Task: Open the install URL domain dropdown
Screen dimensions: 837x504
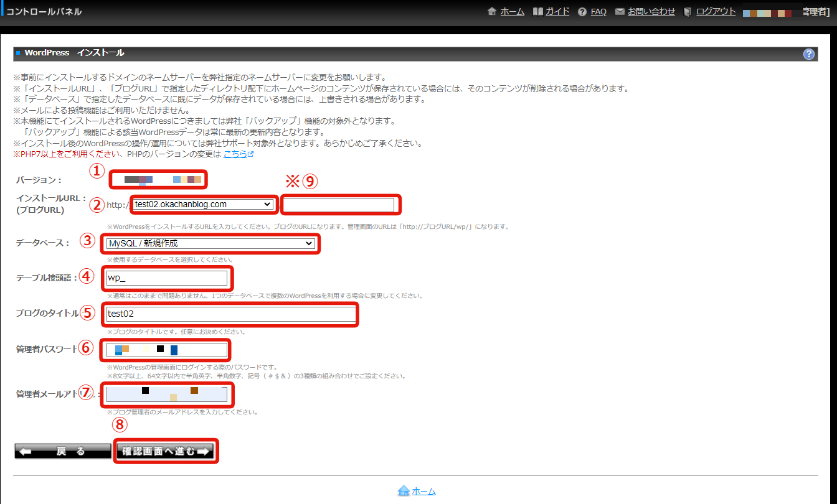Action: (203, 204)
